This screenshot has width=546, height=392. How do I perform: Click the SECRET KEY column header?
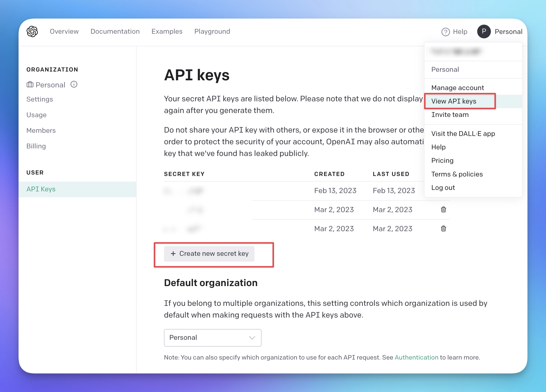184,174
